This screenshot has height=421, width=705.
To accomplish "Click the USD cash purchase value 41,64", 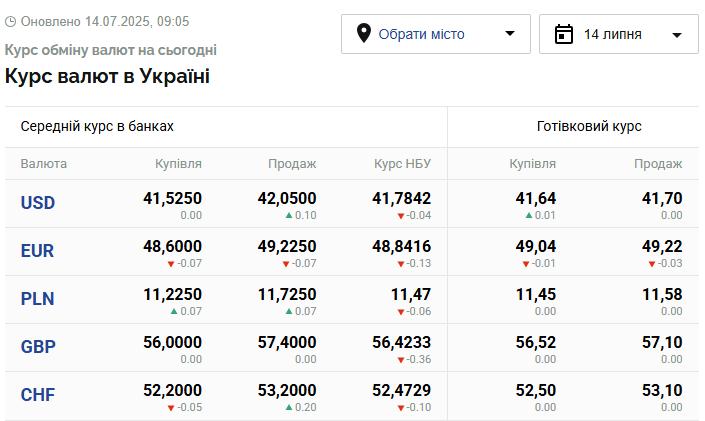I will click(535, 198).
